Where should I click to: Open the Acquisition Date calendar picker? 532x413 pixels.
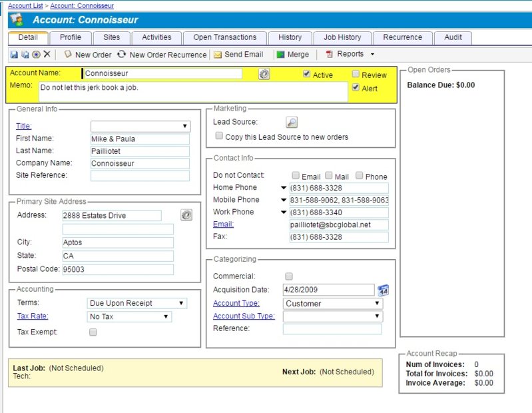(383, 290)
